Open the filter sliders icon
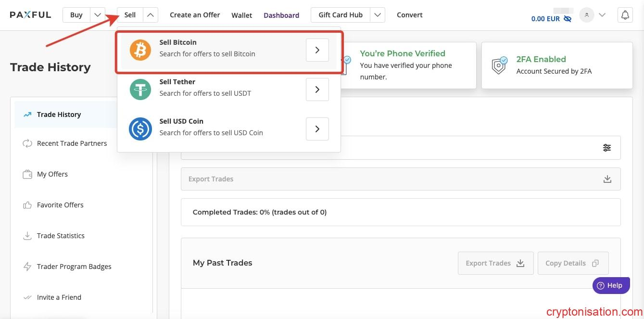 pos(607,148)
